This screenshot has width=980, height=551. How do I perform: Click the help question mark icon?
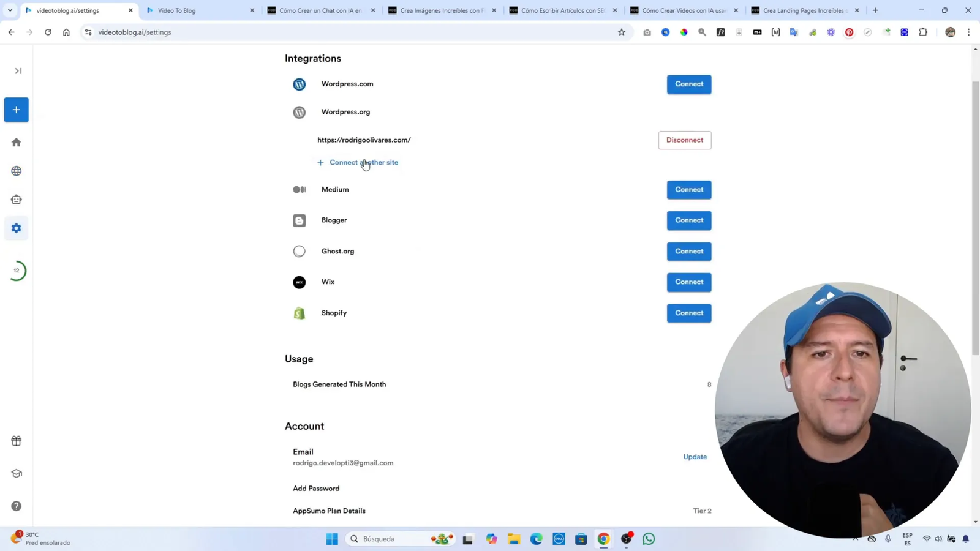point(16,506)
